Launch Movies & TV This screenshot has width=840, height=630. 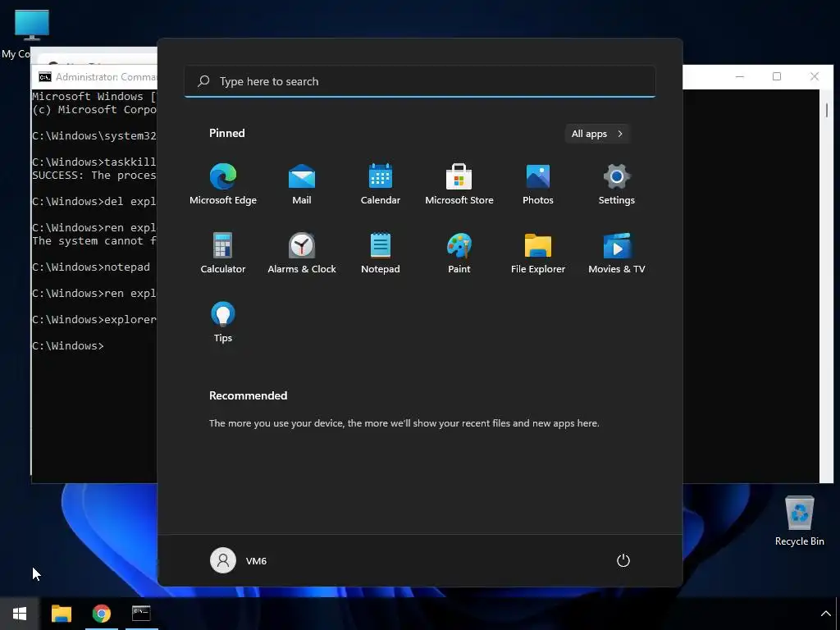tap(617, 253)
